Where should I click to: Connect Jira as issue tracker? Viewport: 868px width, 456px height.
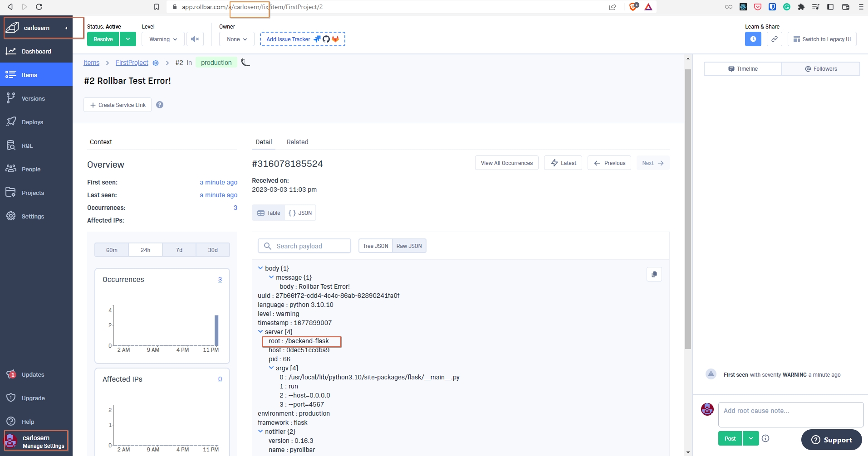[x=316, y=39]
